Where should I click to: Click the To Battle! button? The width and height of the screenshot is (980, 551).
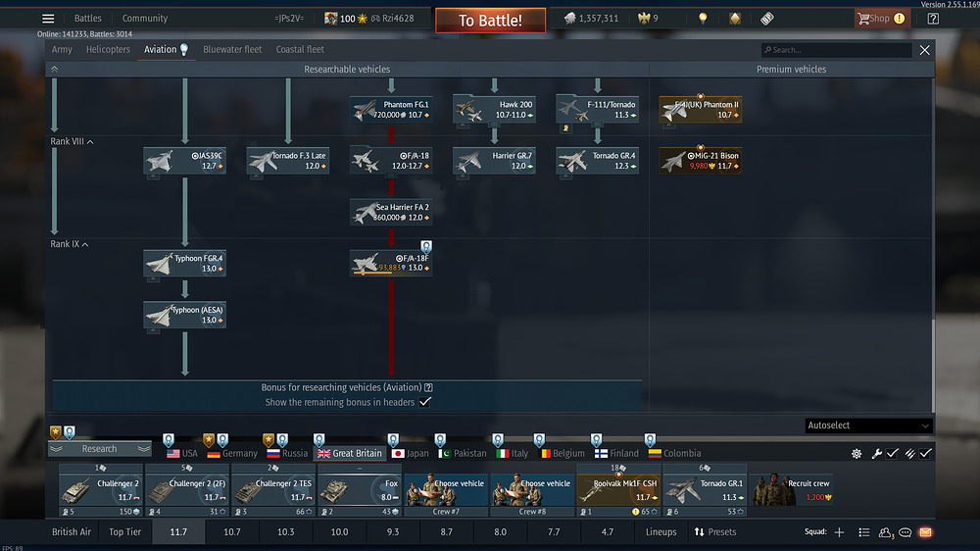tap(490, 20)
